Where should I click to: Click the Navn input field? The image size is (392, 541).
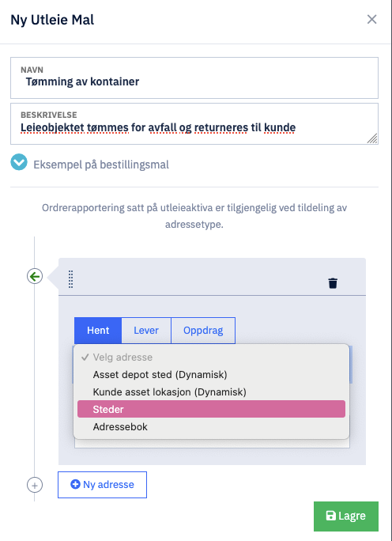tap(194, 78)
